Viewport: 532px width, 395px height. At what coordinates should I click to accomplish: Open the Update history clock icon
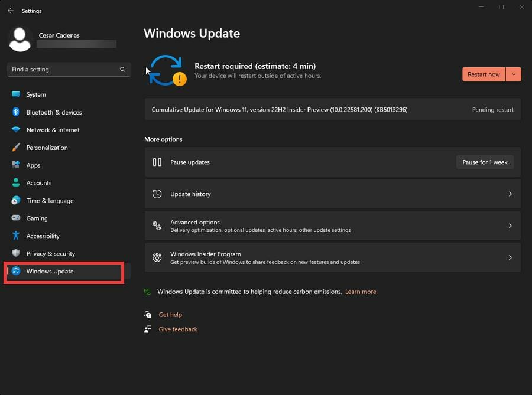pos(157,194)
